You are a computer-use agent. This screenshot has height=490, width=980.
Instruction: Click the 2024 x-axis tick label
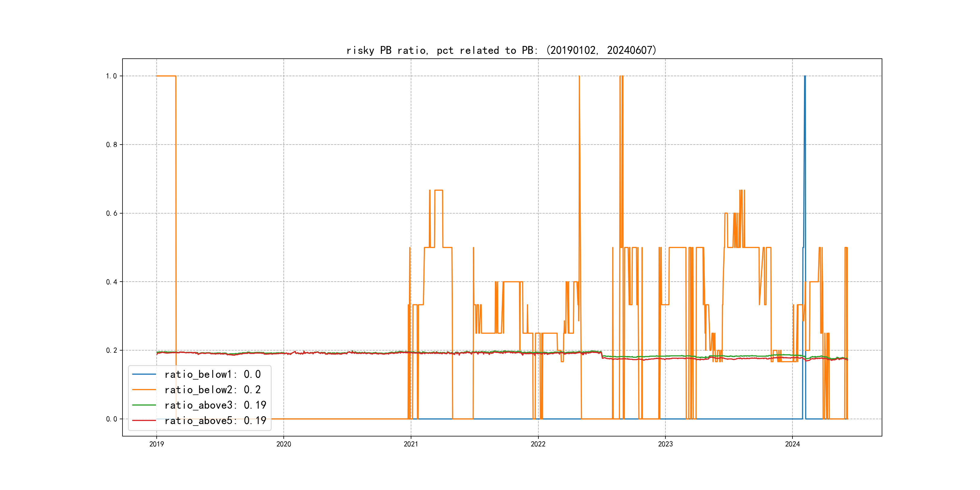[x=792, y=444]
